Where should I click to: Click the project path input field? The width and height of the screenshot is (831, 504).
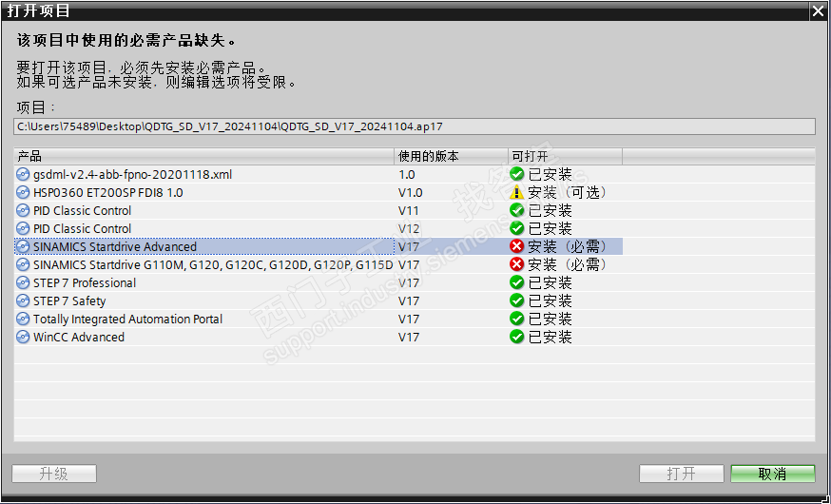click(x=415, y=126)
